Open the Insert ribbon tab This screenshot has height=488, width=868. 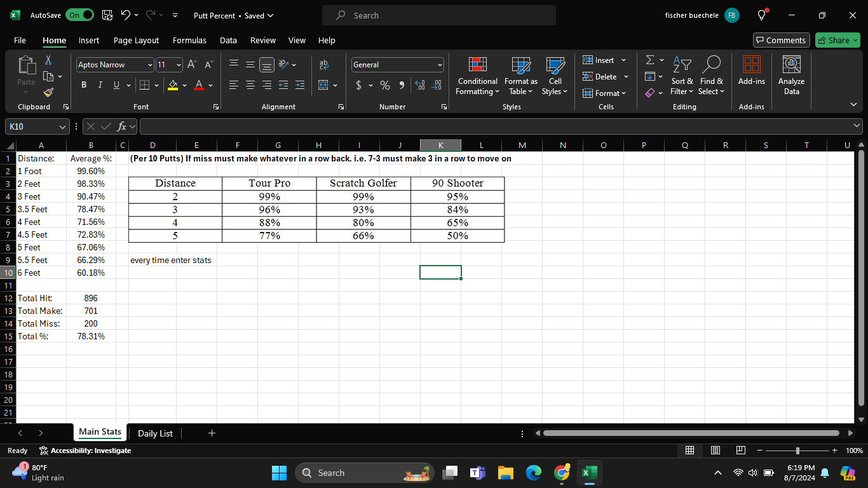pos(89,40)
